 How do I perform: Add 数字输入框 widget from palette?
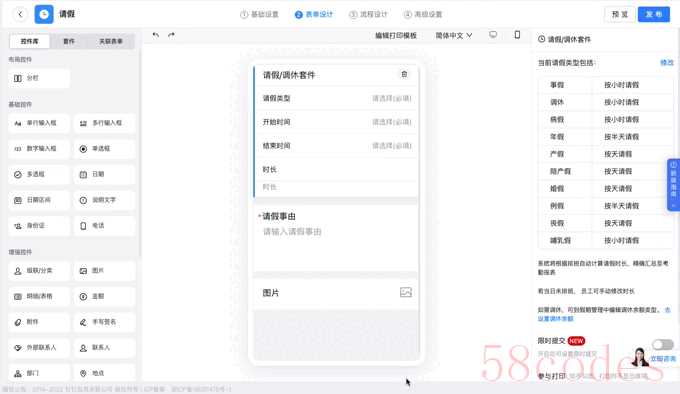(39, 149)
